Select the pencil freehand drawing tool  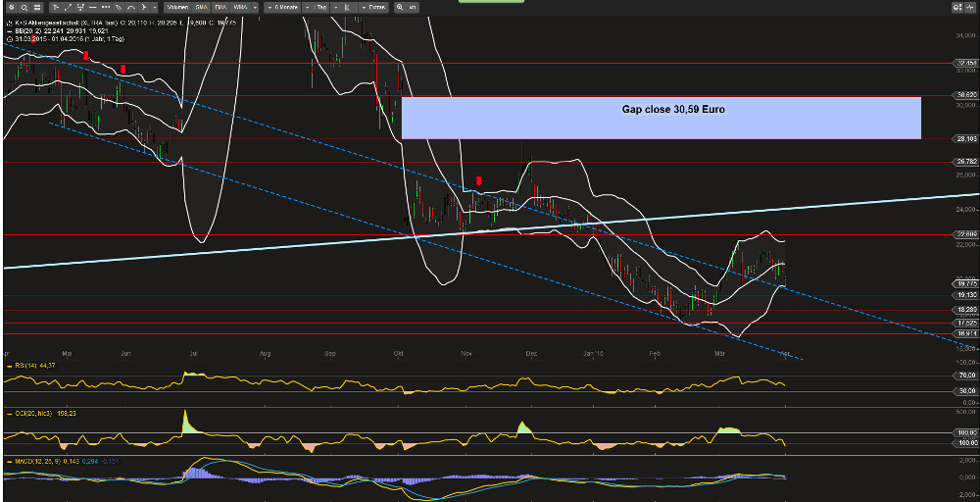(x=119, y=8)
